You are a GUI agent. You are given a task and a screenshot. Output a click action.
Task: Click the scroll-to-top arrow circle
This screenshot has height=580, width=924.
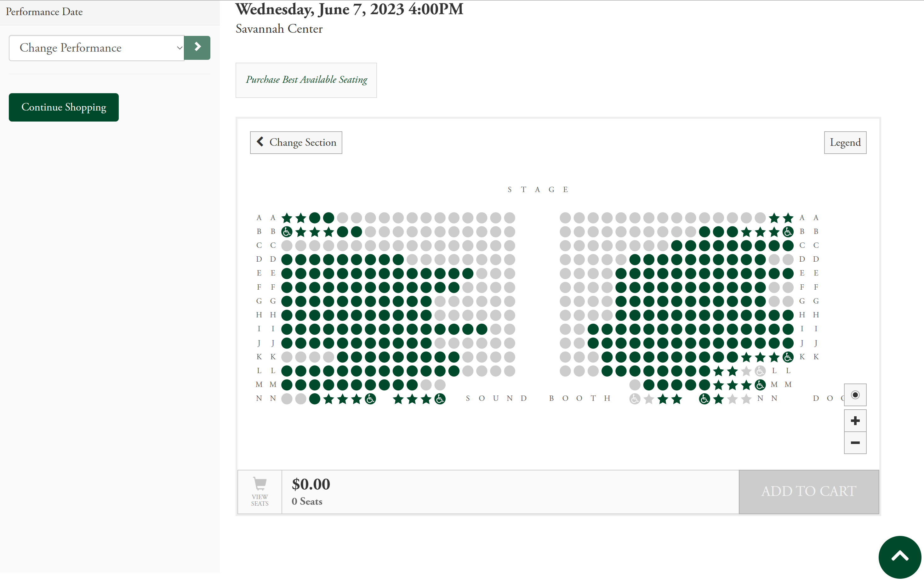[x=899, y=557]
